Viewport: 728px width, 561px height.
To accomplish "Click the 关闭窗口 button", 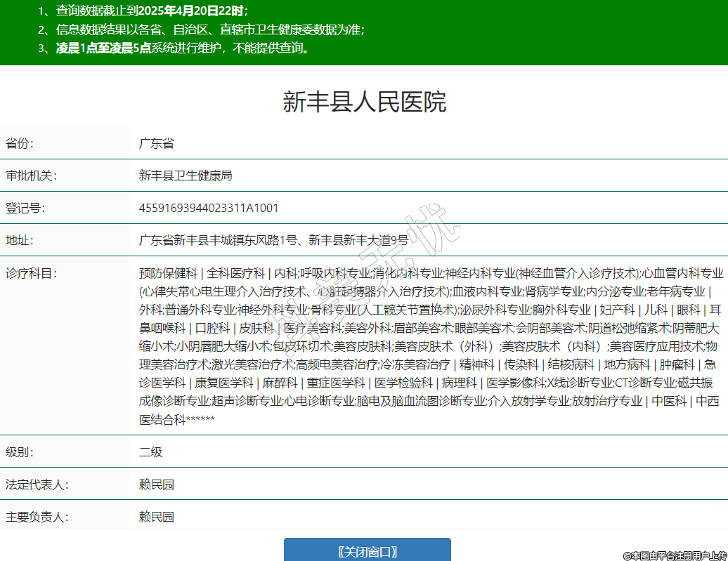I will [x=367, y=551].
